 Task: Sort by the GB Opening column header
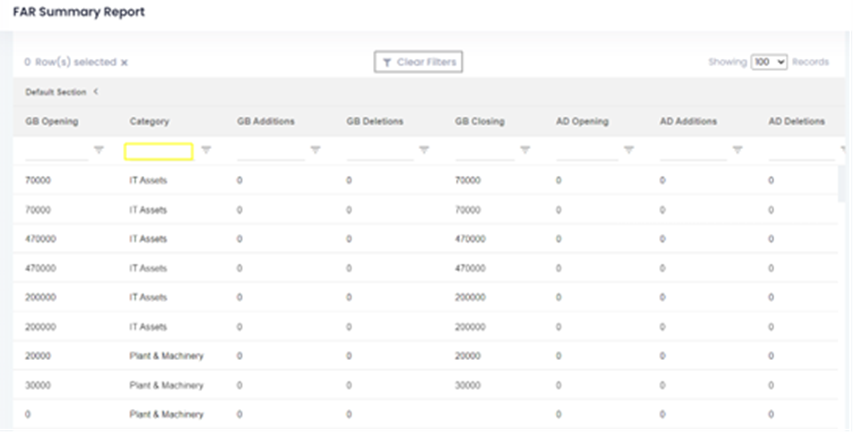(52, 122)
